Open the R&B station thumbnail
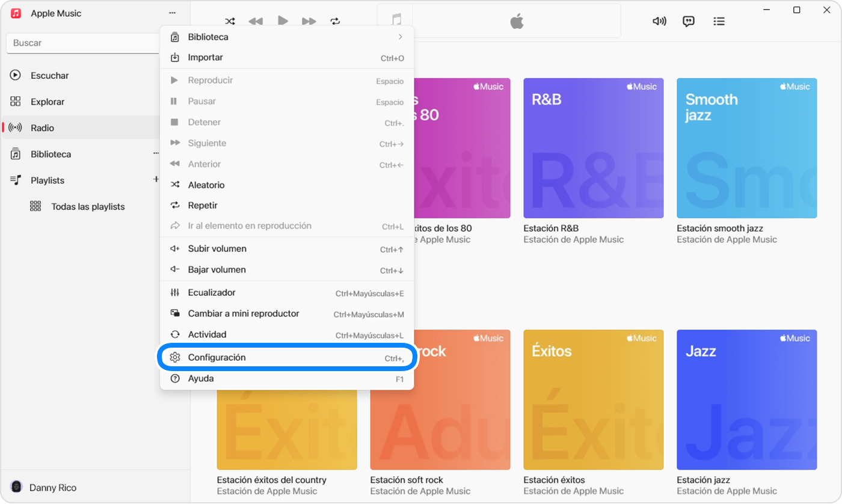The image size is (842, 504). [594, 148]
